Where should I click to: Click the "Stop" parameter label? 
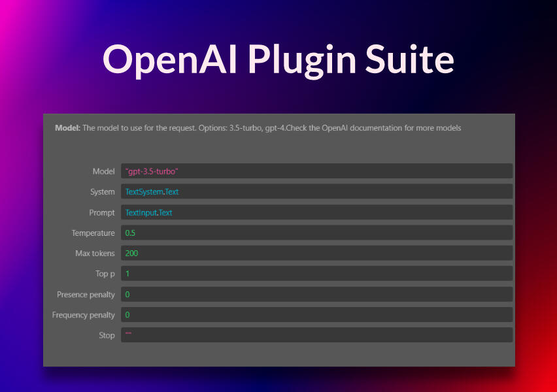(x=107, y=335)
